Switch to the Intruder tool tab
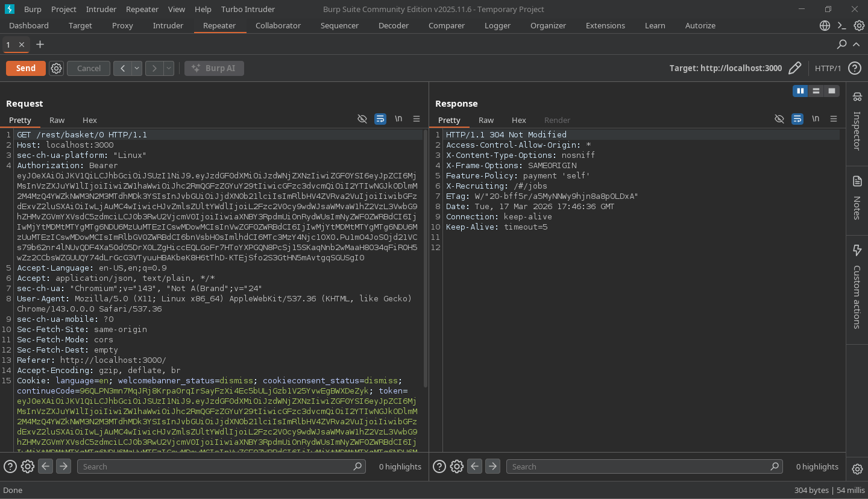This screenshot has height=499, width=868. [168, 25]
